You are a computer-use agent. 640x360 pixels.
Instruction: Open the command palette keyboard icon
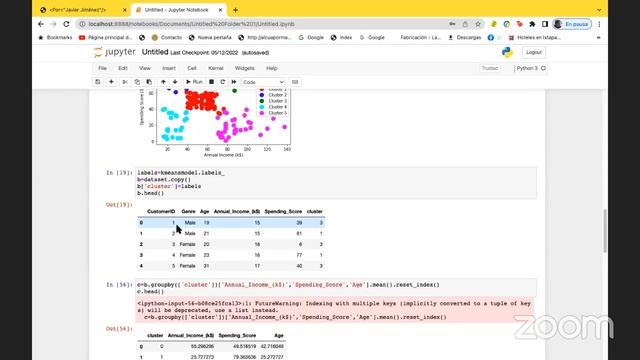pyautogui.click(x=295, y=82)
